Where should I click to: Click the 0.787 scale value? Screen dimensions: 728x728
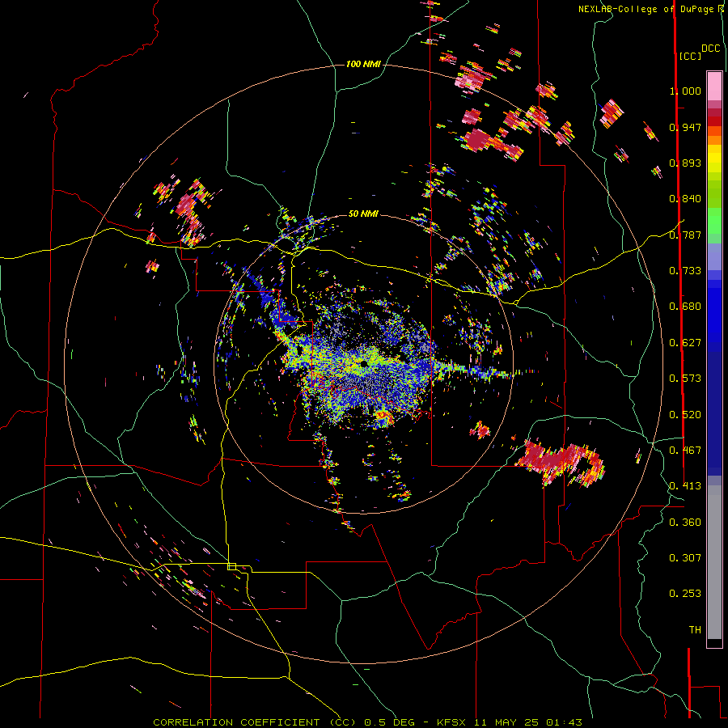pyautogui.click(x=685, y=235)
